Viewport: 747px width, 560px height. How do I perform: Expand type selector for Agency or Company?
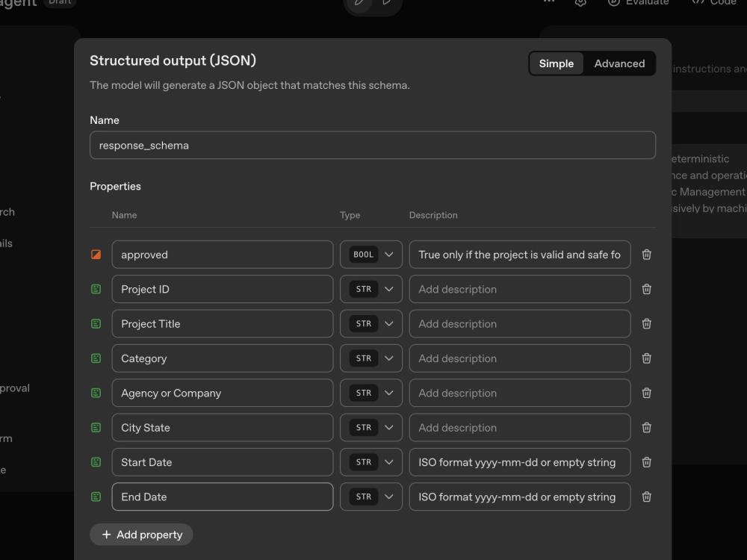tap(371, 393)
